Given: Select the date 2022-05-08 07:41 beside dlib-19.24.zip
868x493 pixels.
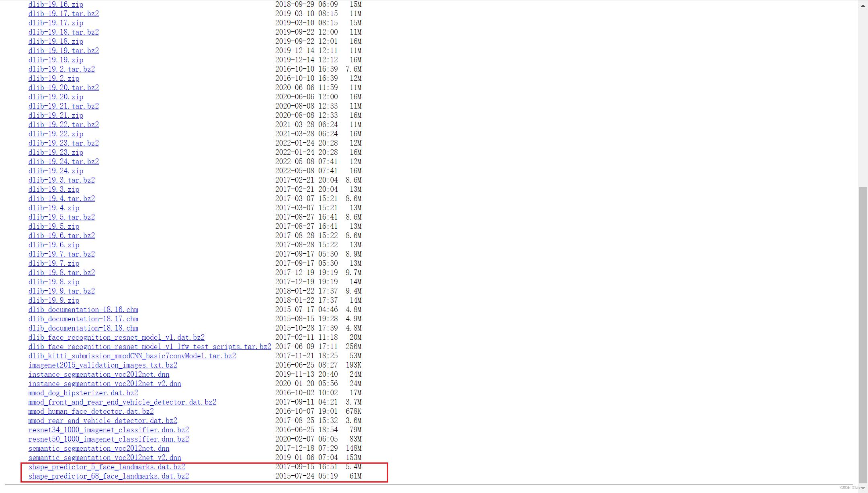Looking at the screenshot, I should point(307,171).
